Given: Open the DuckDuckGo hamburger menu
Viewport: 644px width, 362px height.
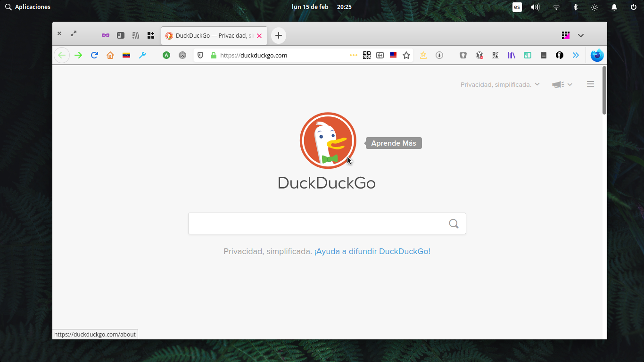Looking at the screenshot, I should (590, 84).
